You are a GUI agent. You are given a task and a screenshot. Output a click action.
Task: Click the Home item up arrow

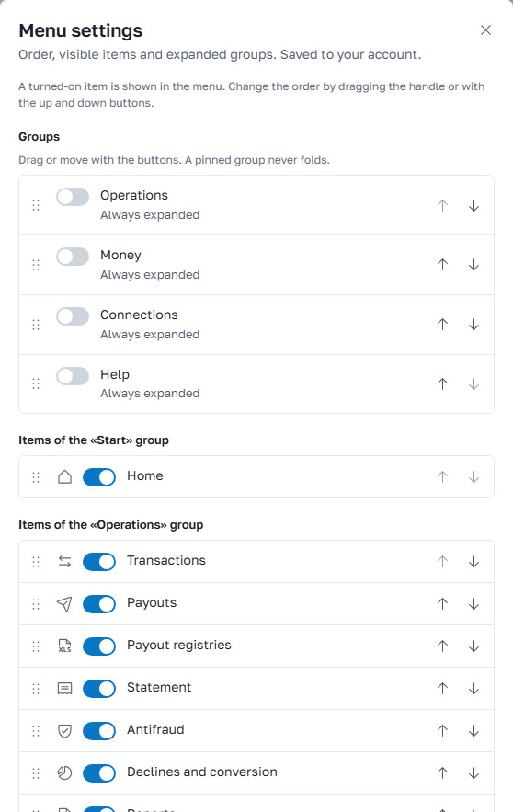pos(442,477)
